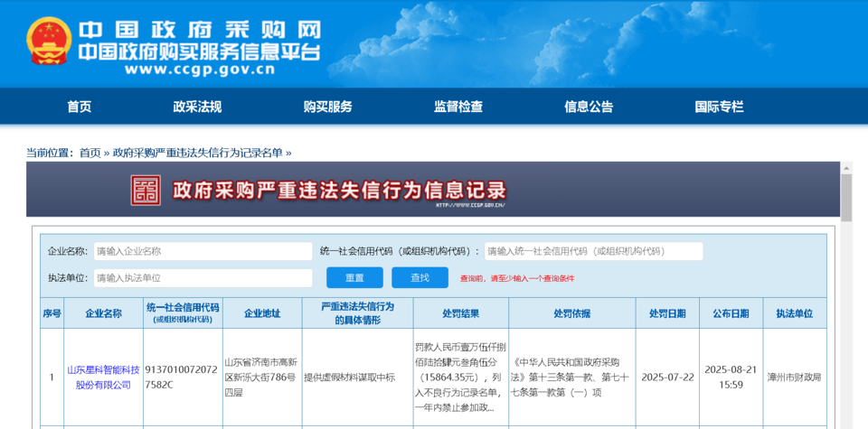Click the 严重违法失信行为的具体情形 column header
This screenshot has width=868, height=429.
click(358, 313)
